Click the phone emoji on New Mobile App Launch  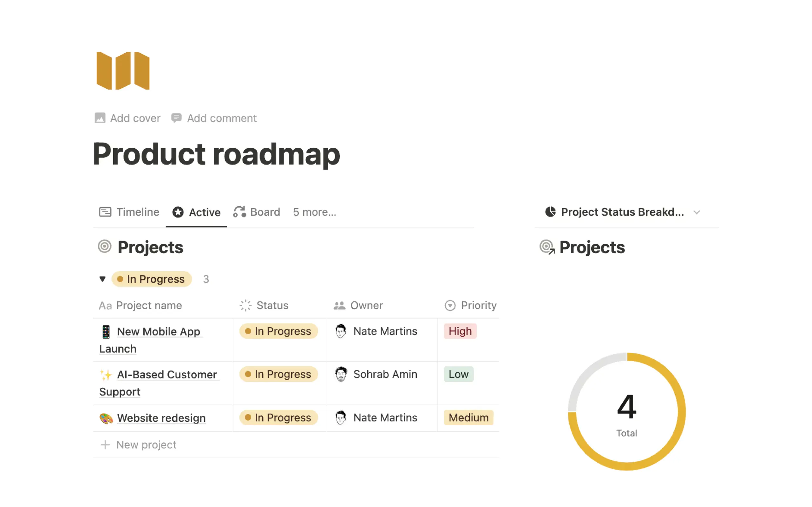pos(106,332)
